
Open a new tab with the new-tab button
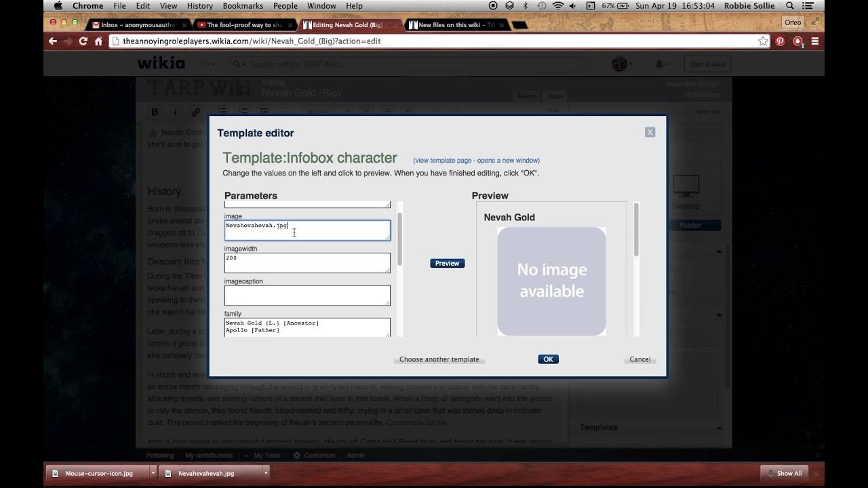coord(519,25)
